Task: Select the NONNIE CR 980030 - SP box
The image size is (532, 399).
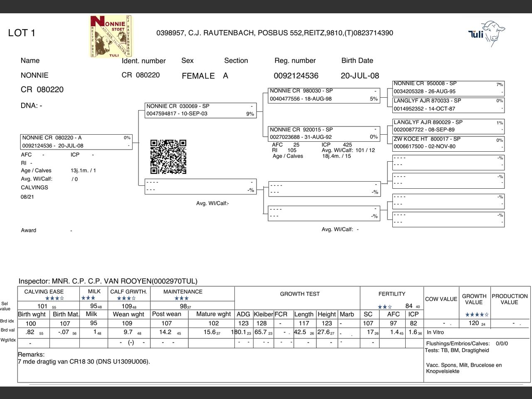Action: pos(324,95)
